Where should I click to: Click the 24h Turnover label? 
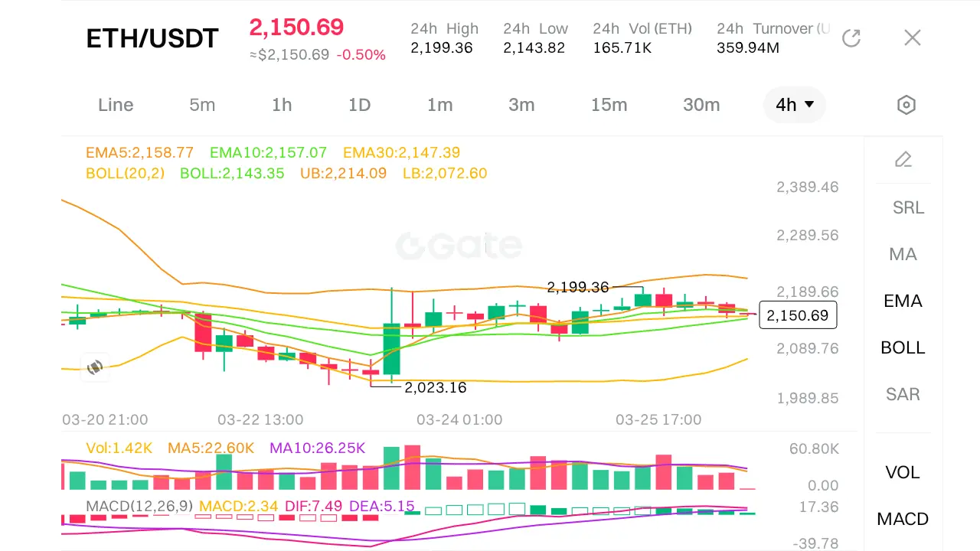(x=773, y=29)
